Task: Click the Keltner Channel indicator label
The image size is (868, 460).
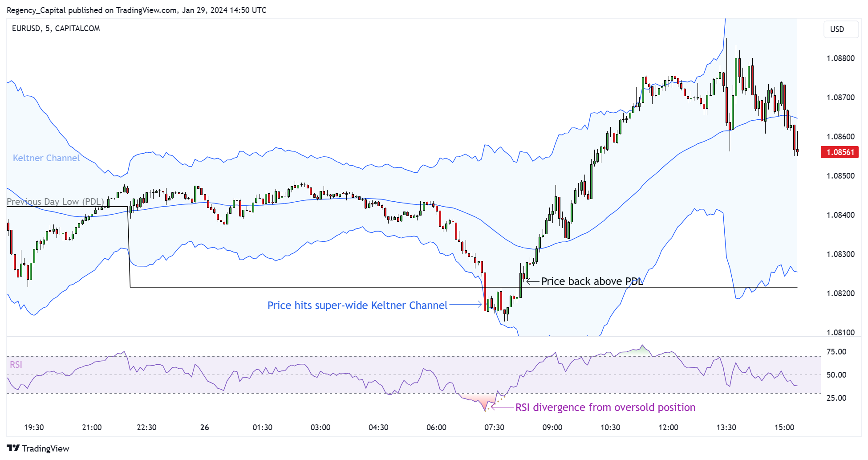Action: tap(46, 158)
